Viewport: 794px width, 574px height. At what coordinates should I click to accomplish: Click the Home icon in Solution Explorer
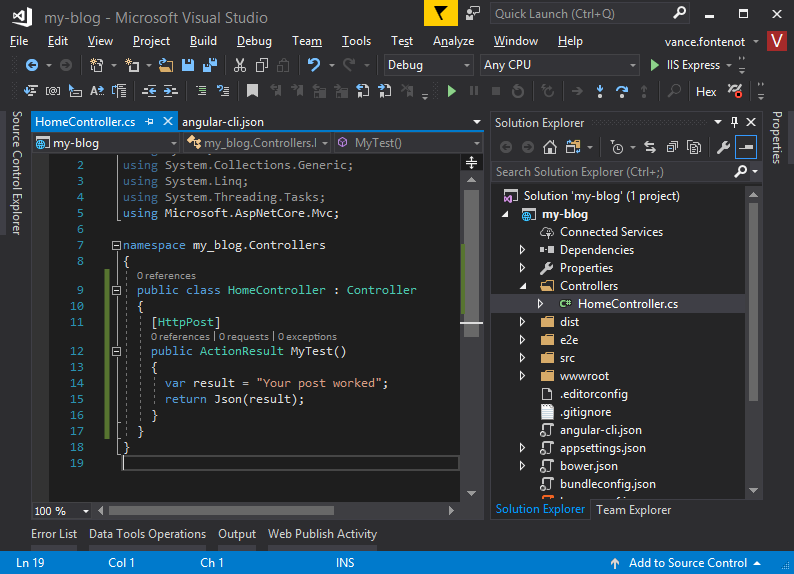point(549,147)
